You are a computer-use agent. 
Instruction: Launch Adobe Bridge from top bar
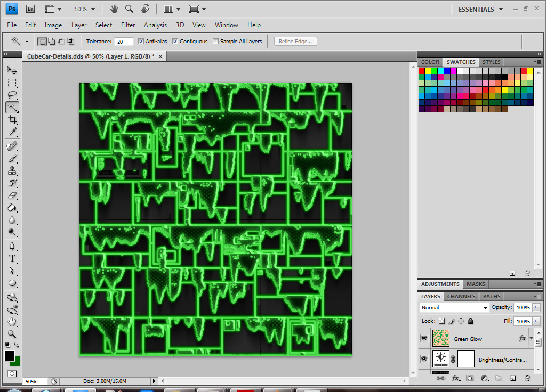tap(30, 9)
